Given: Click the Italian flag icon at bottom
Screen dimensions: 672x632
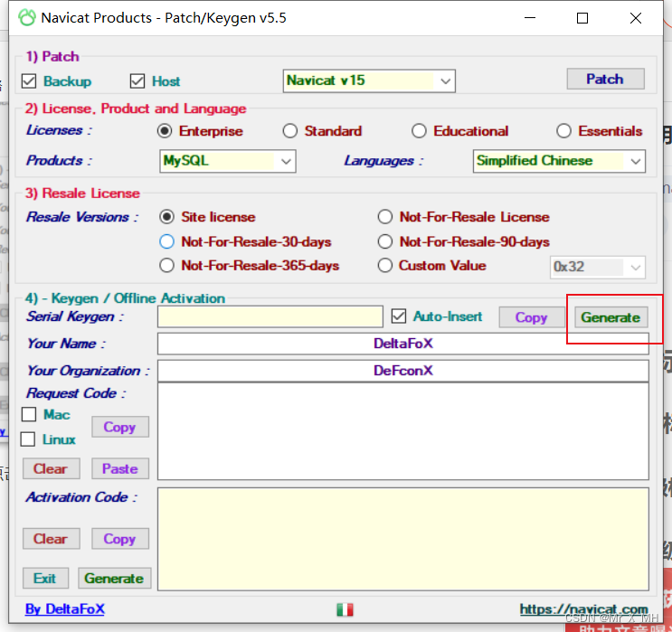Looking at the screenshot, I should [x=345, y=609].
